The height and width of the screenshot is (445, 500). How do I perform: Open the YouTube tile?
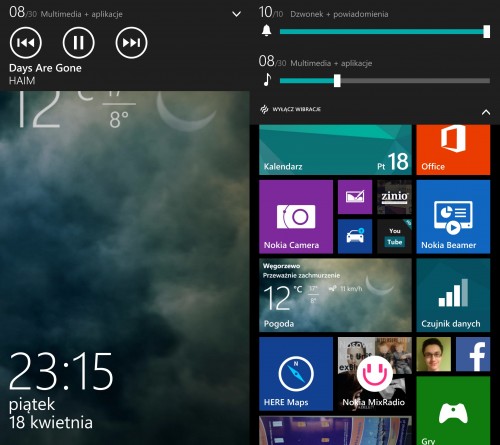click(x=394, y=236)
